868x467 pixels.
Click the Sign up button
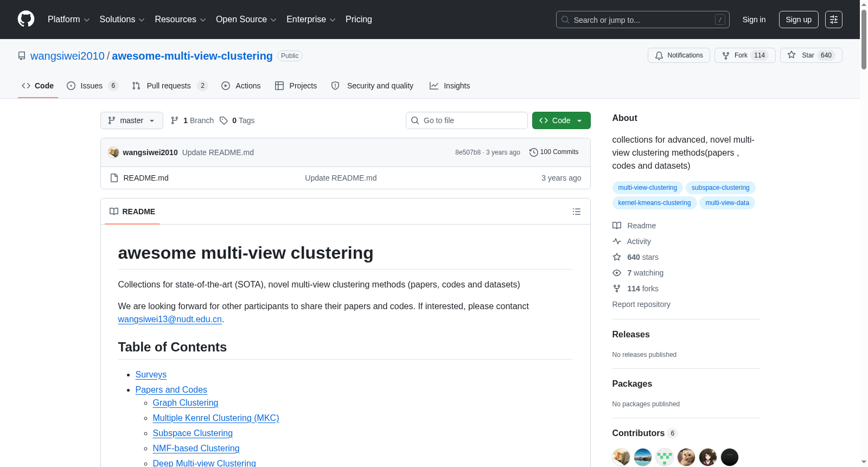[799, 20]
